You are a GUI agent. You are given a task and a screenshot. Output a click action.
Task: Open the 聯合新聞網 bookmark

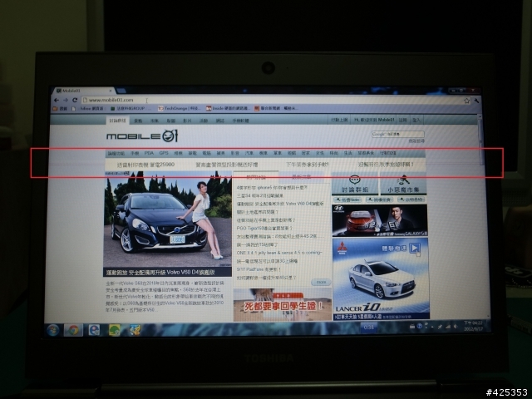[276, 109]
